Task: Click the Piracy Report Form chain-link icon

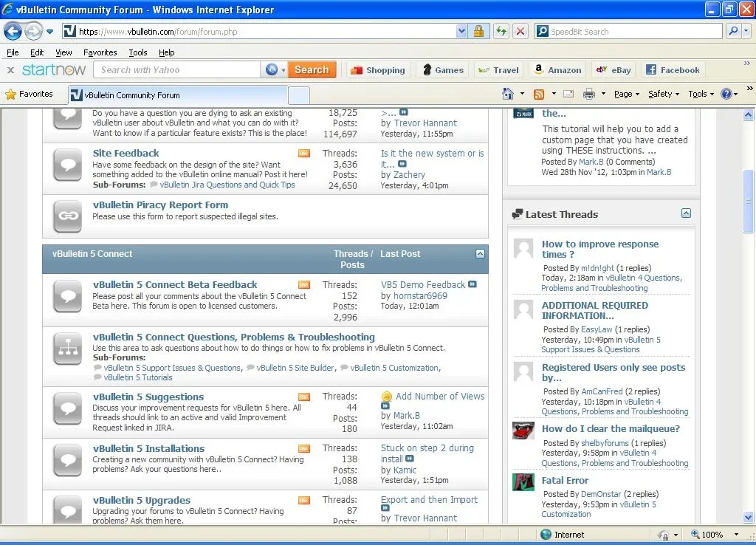Action: tap(67, 216)
